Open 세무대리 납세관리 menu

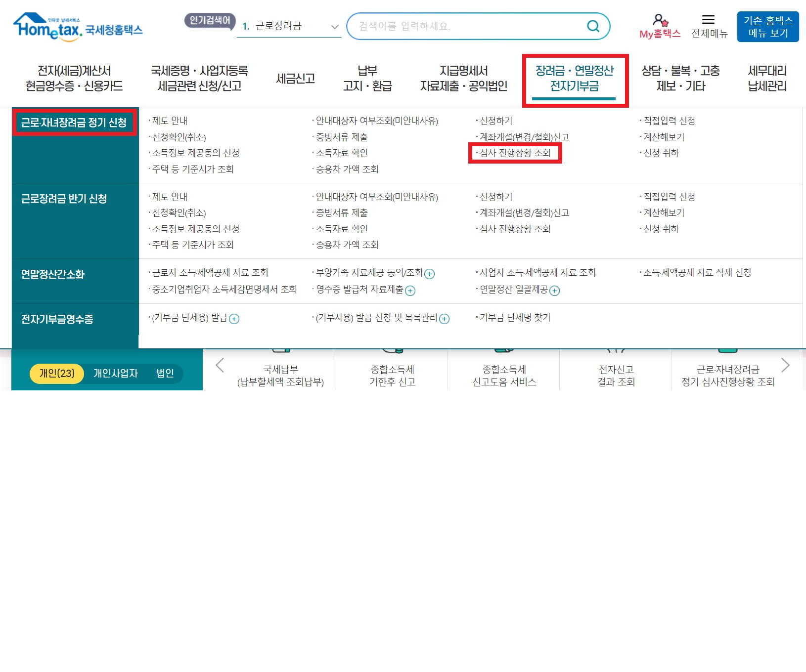click(x=767, y=79)
